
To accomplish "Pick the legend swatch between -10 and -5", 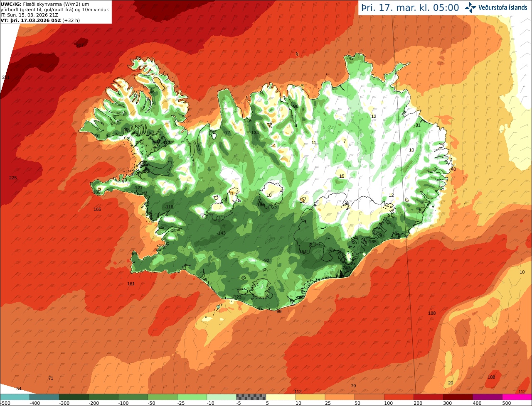I will [221, 397].
